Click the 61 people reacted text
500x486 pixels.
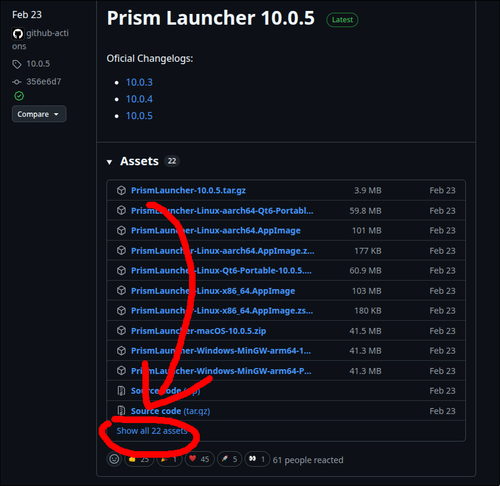coord(308,460)
